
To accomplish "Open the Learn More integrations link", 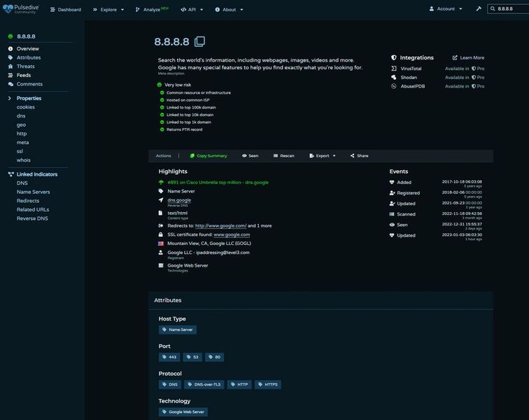I will click(x=468, y=57).
